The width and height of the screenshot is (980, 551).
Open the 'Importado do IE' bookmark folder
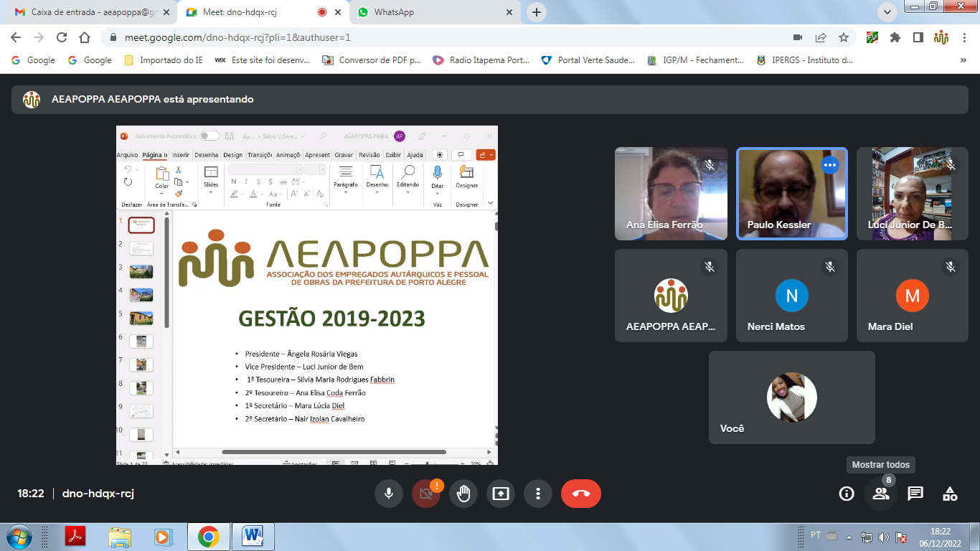164,60
